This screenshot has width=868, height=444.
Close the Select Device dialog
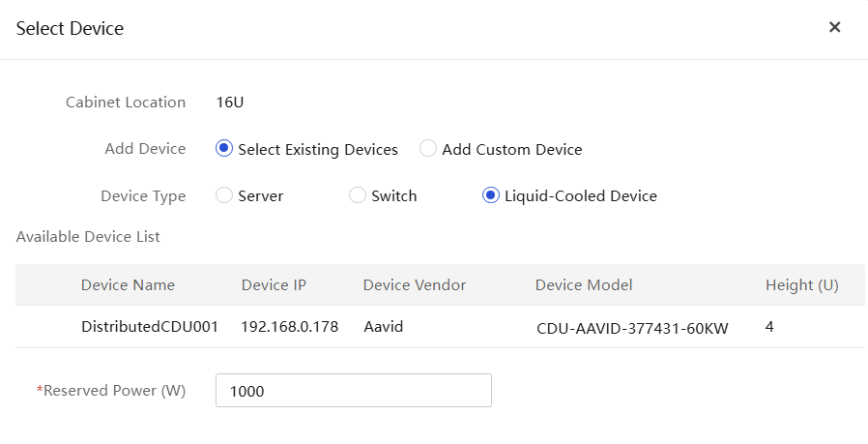point(834,27)
